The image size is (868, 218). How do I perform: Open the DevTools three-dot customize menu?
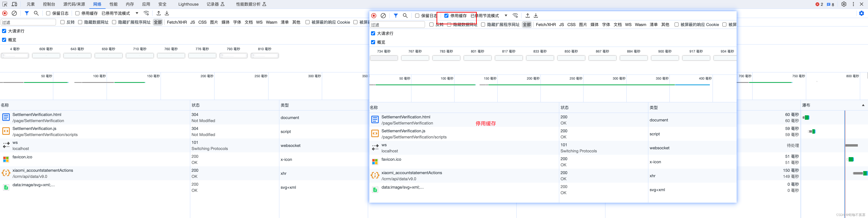pyautogui.click(x=853, y=4)
